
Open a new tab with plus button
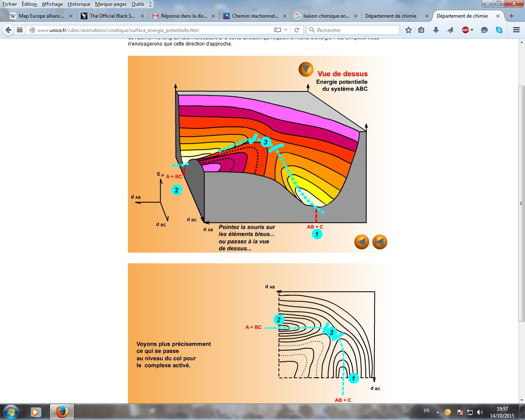511,16
